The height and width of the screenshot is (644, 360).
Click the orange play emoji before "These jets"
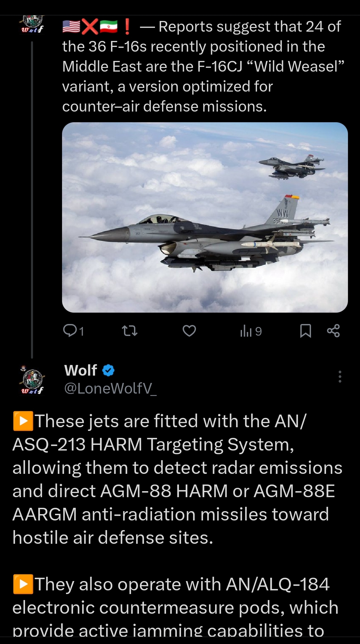coord(23,421)
